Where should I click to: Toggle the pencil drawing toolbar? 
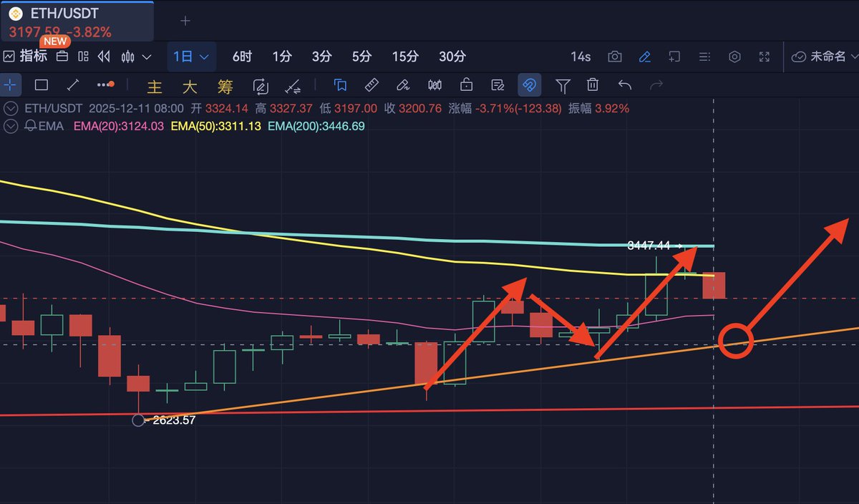(644, 57)
